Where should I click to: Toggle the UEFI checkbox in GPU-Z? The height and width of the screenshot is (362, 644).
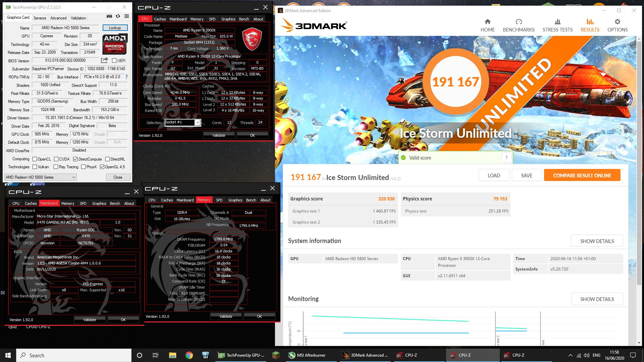point(114,61)
